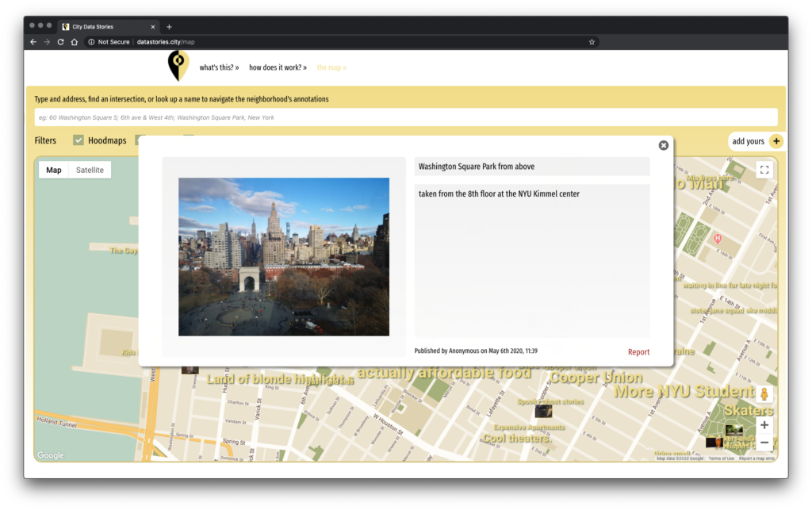Select the Map view button
This screenshot has width=812, height=510.
[54, 170]
